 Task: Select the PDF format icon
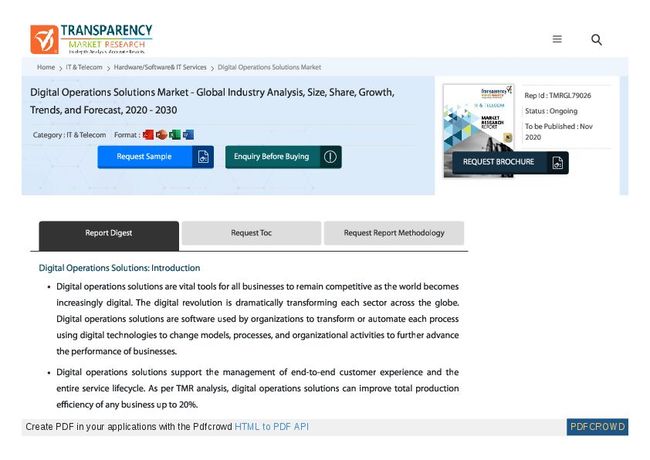pos(149,135)
